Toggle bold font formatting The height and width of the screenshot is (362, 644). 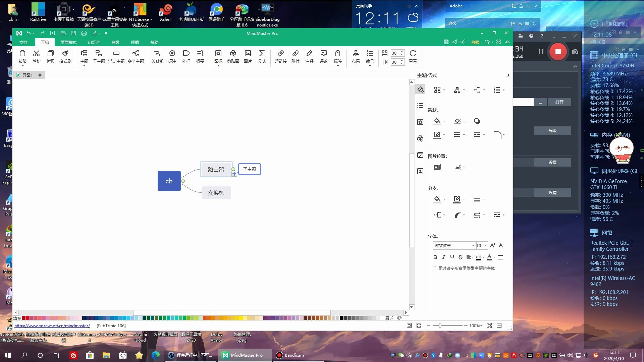tap(435, 257)
